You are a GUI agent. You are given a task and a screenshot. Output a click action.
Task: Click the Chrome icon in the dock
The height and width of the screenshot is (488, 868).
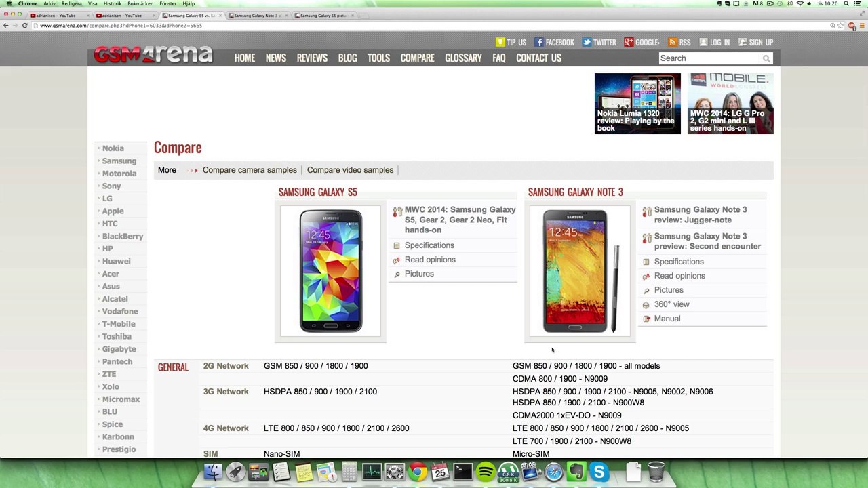(x=418, y=472)
